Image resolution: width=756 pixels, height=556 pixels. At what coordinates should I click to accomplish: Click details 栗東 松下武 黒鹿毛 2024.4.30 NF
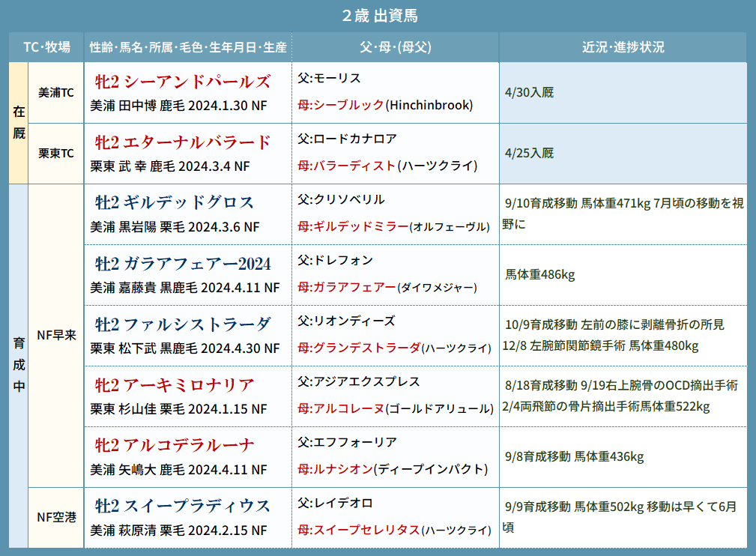tap(184, 348)
